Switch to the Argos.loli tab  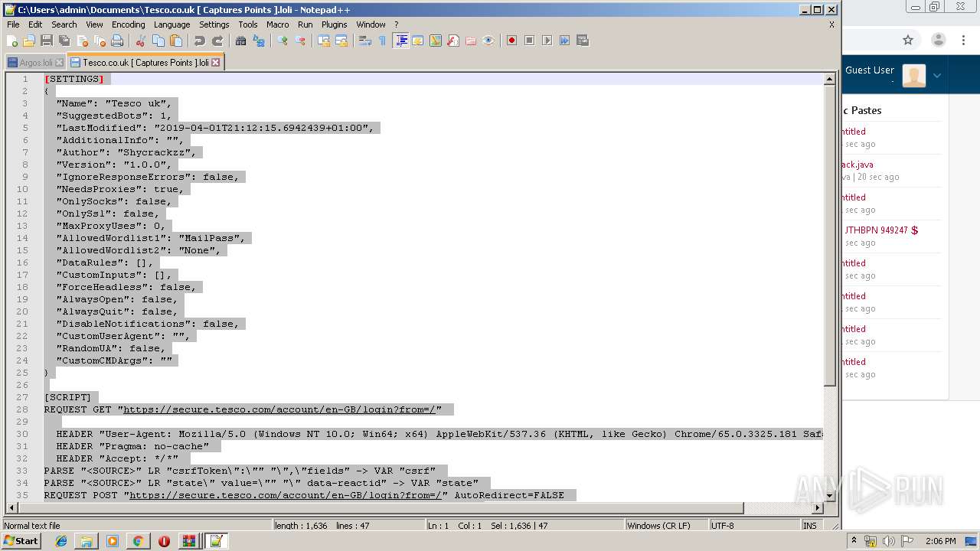pyautogui.click(x=35, y=63)
